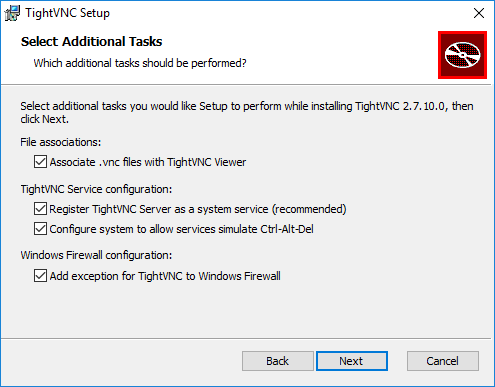
Task: Click the 'Select Additional Tasks' heading
Action: coord(92,42)
